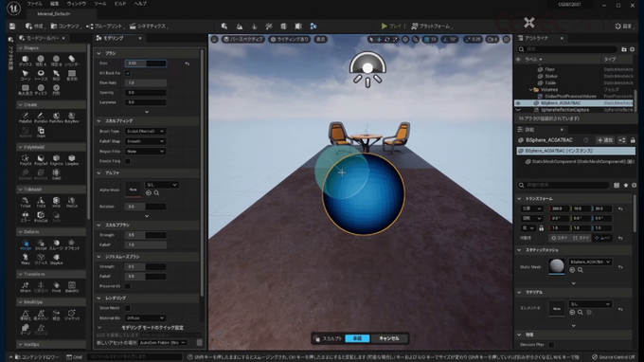
Task: Activate the Warp deform tool
Action: tap(25, 259)
